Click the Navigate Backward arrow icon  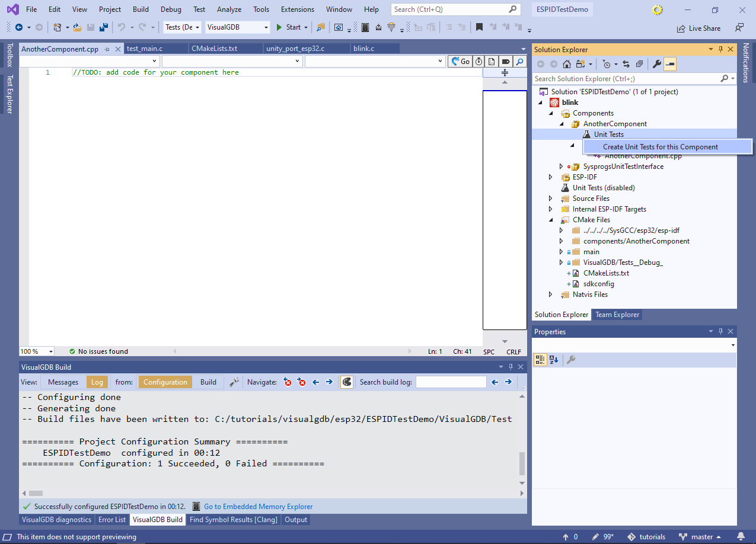click(x=18, y=27)
